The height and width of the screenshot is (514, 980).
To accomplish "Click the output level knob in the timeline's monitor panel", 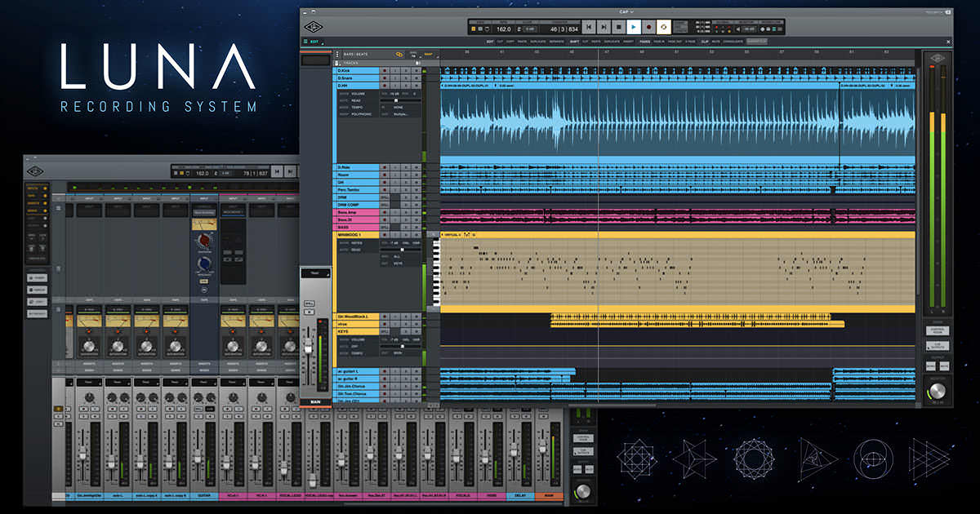I will coord(937,392).
